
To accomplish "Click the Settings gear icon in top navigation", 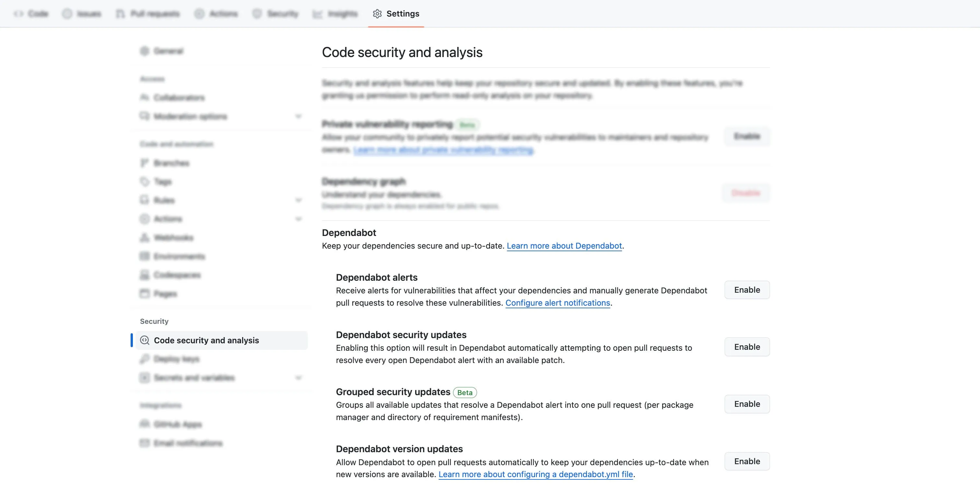I will (x=377, y=14).
